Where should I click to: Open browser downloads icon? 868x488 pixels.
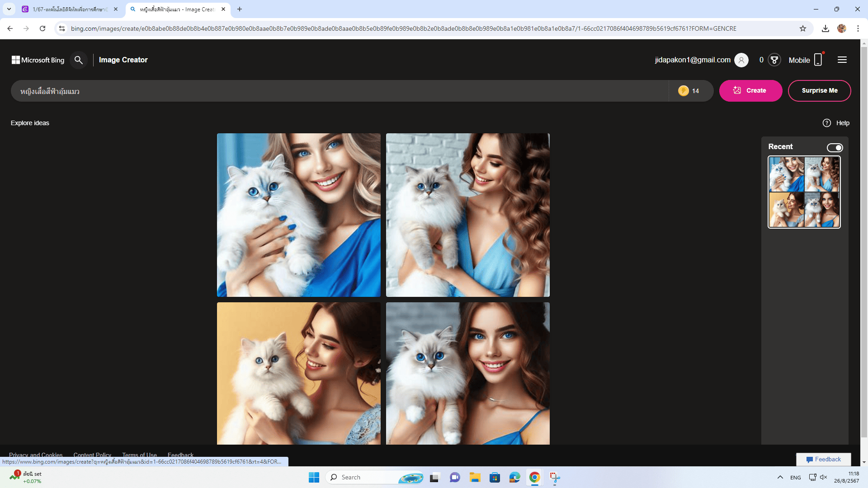tap(826, 28)
